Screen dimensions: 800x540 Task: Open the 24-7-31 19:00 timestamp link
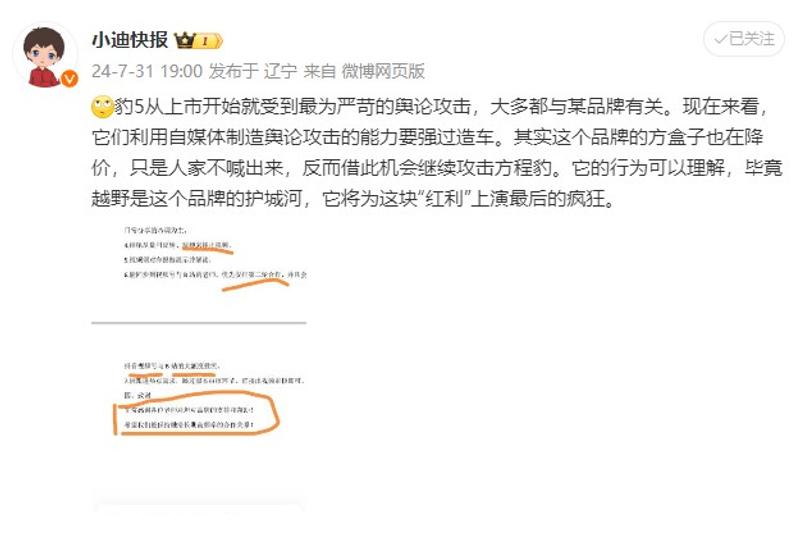coord(147,71)
